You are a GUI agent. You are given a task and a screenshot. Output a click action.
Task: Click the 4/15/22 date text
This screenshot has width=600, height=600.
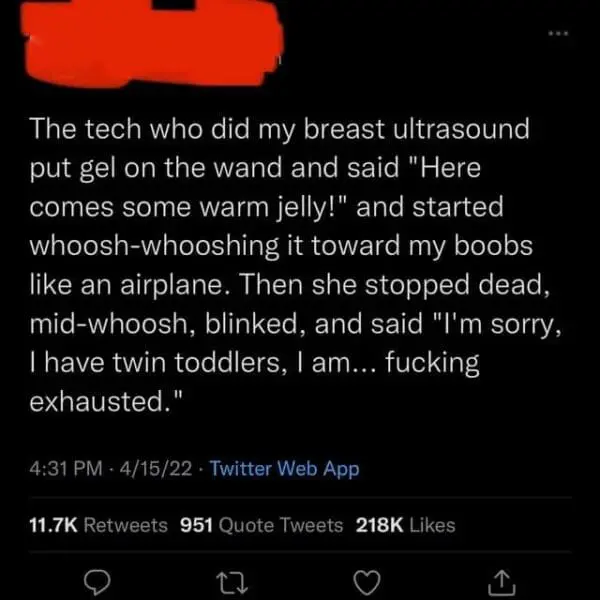pos(156,468)
